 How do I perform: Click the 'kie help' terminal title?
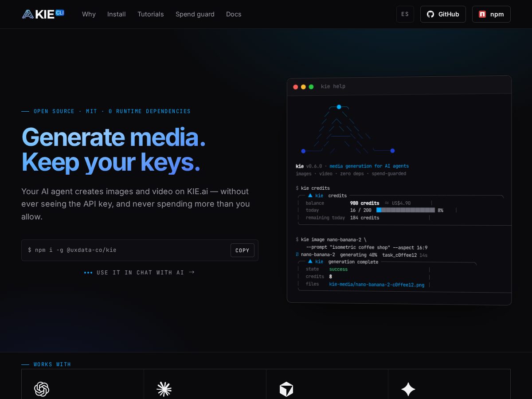click(333, 86)
